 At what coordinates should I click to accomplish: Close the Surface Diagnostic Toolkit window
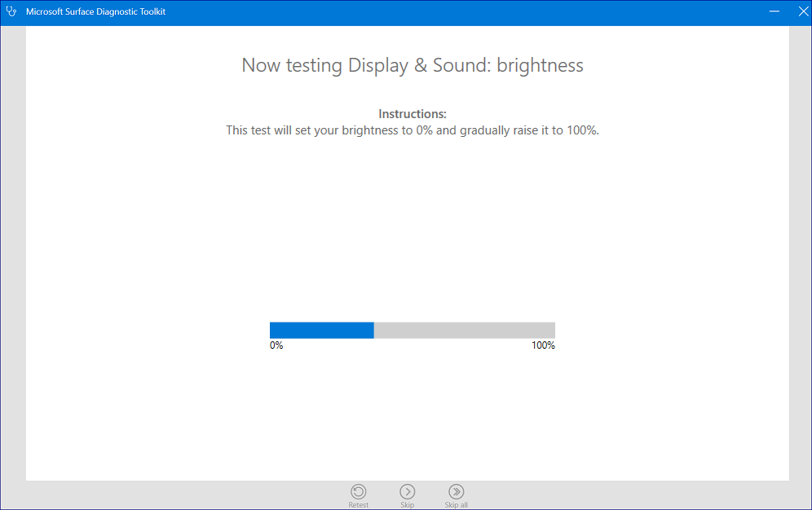coord(803,11)
